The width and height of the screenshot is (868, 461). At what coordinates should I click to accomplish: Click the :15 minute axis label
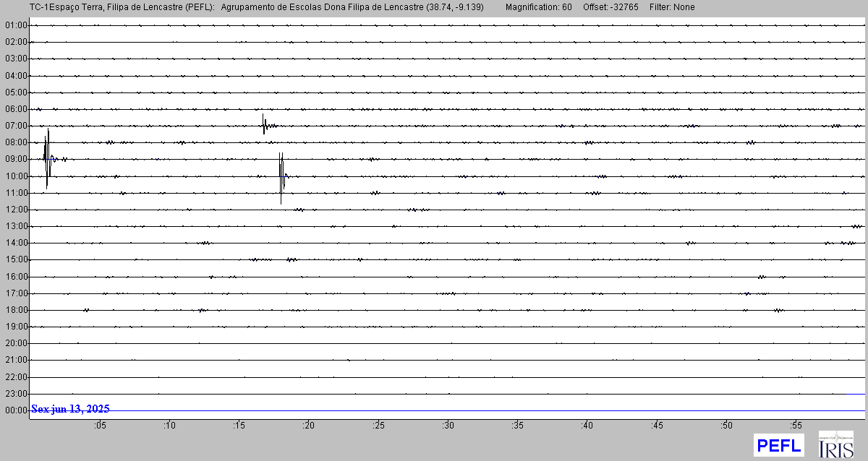tap(239, 426)
